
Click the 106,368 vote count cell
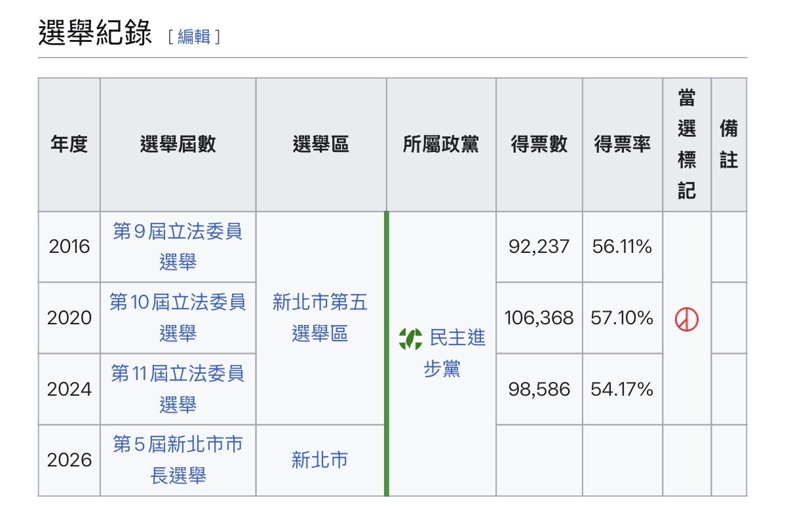pyautogui.click(x=539, y=318)
